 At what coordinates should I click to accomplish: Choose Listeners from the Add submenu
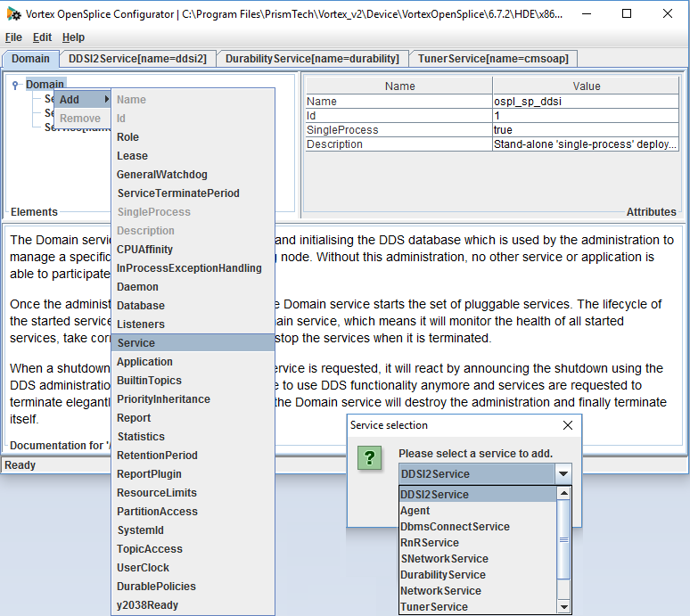[193, 324]
